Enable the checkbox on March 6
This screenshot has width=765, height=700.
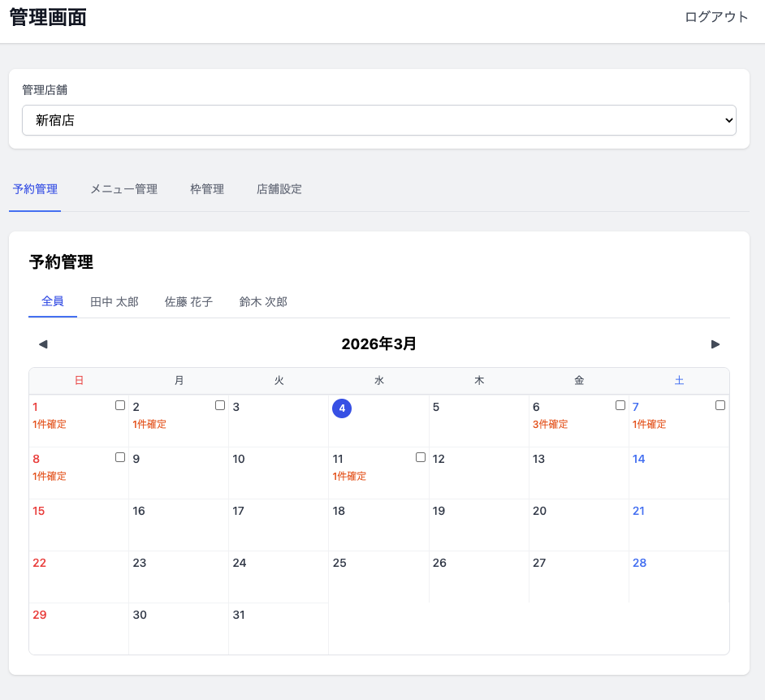pos(620,405)
